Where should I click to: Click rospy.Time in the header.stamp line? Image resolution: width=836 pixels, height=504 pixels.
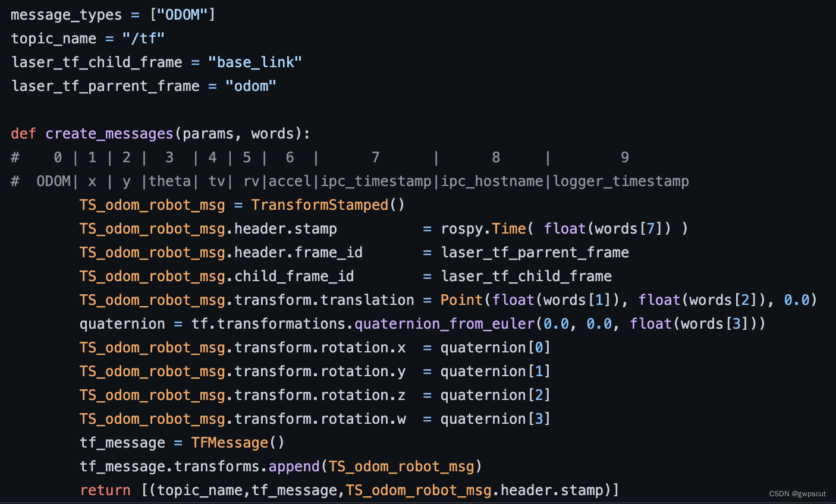click(483, 229)
